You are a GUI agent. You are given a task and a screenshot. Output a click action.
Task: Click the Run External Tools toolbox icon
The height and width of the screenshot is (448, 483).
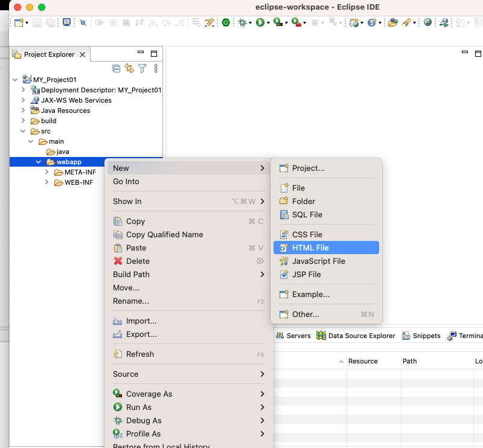[x=296, y=22]
